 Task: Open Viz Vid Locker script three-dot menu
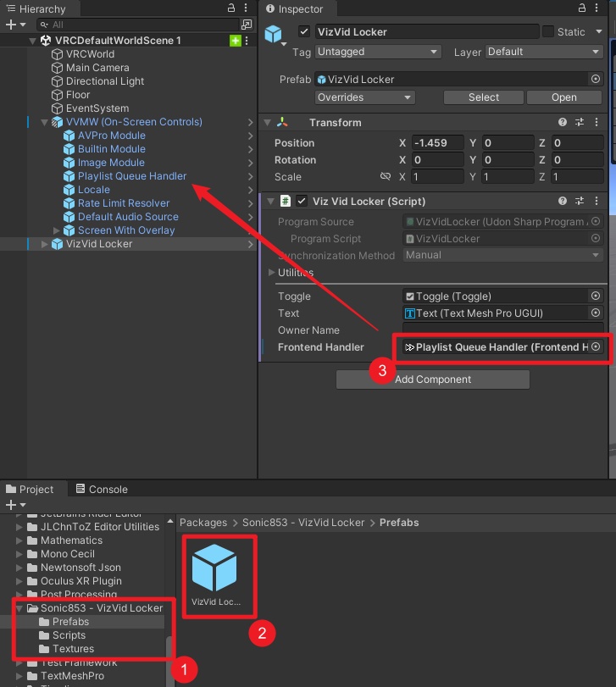click(597, 201)
